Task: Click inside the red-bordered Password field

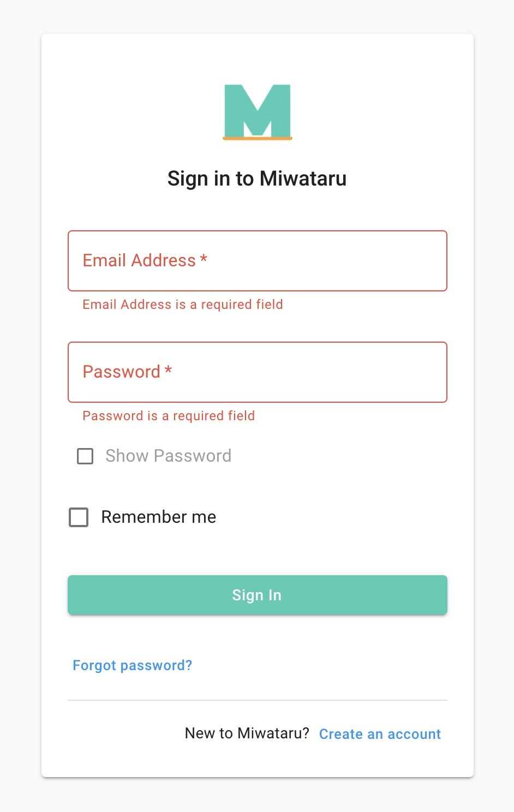Action: (257, 372)
